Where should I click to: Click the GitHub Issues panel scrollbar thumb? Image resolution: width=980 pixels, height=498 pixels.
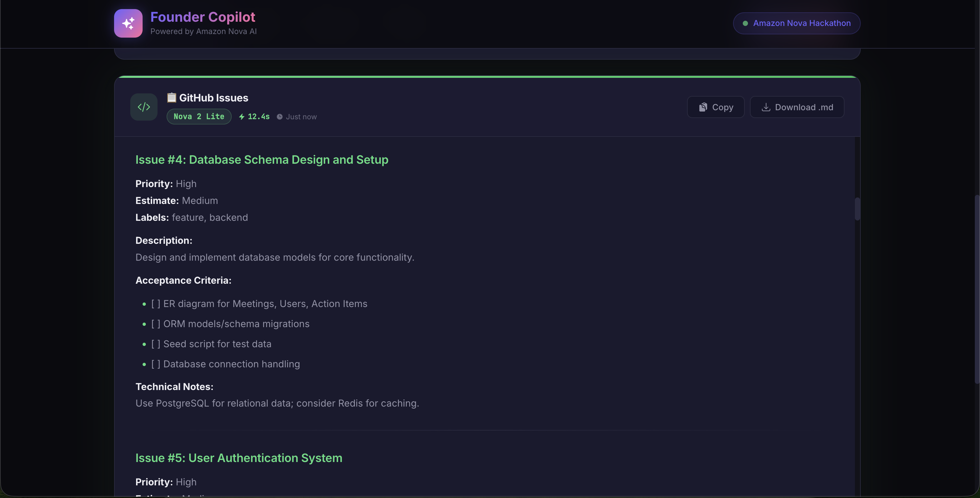click(x=857, y=209)
